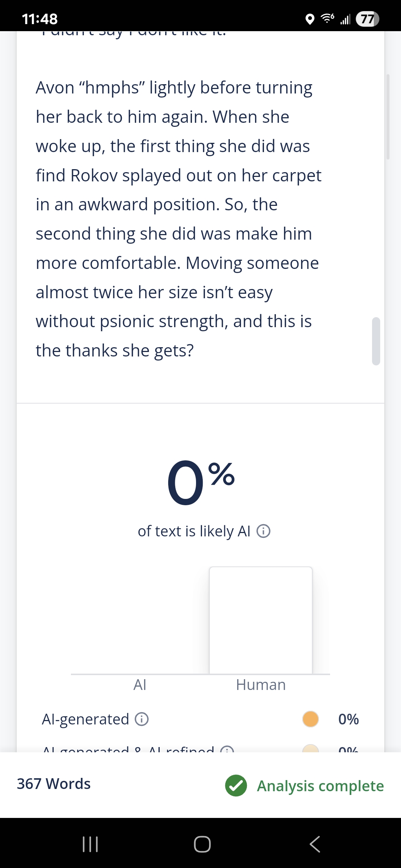Viewport: 401px width, 868px height.
Task: Tap the "AI-generated" row label
Action: (85, 719)
